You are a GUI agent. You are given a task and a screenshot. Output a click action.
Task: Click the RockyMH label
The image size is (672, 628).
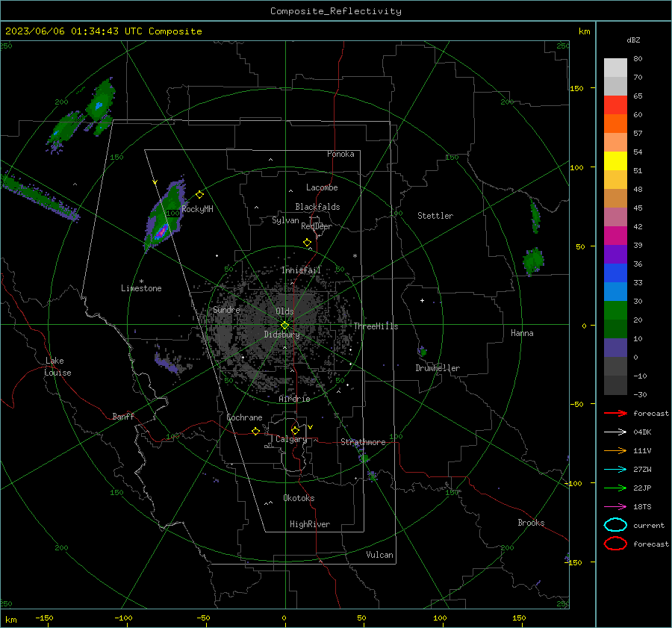coord(197,209)
